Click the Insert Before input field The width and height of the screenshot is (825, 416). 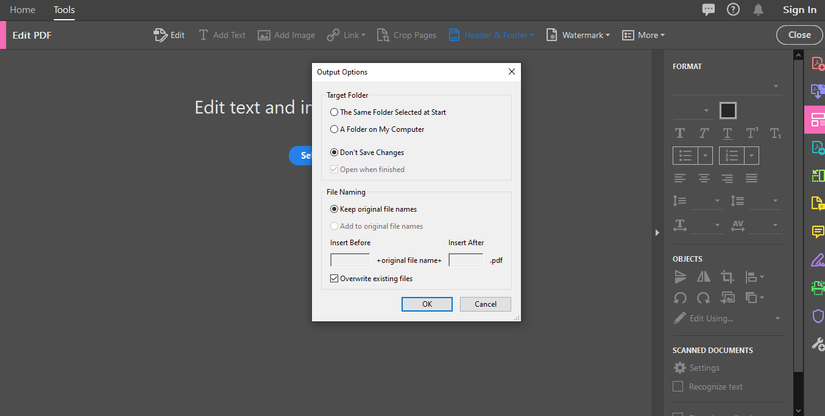(350, 260)
